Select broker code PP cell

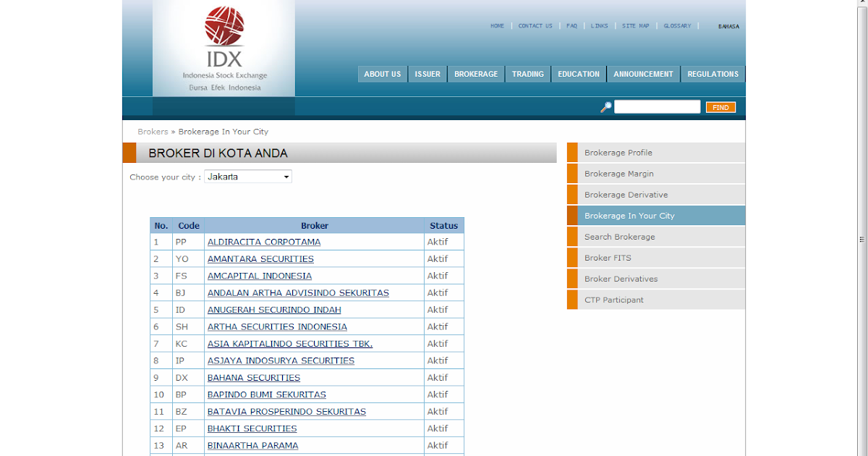(189, 242)
